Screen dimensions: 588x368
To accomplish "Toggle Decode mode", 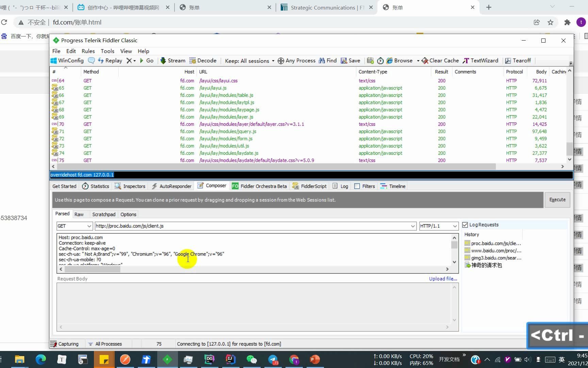I will point(203,60).
